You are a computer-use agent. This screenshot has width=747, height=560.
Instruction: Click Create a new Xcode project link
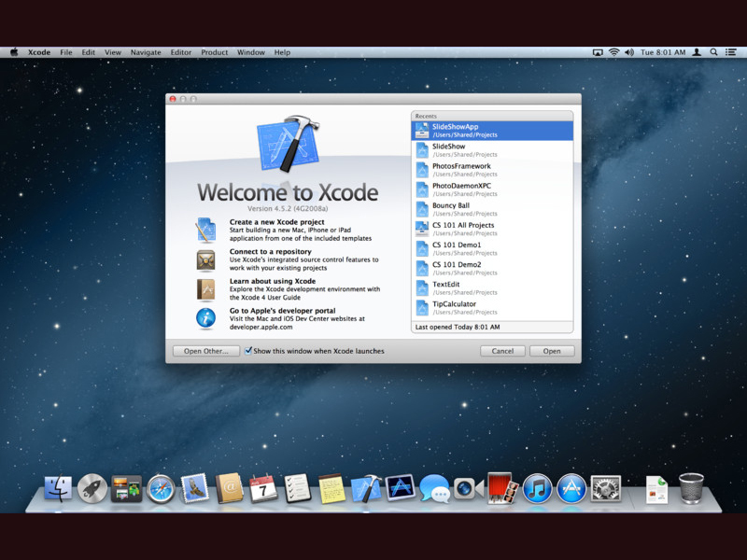click(x=276, y=222)
